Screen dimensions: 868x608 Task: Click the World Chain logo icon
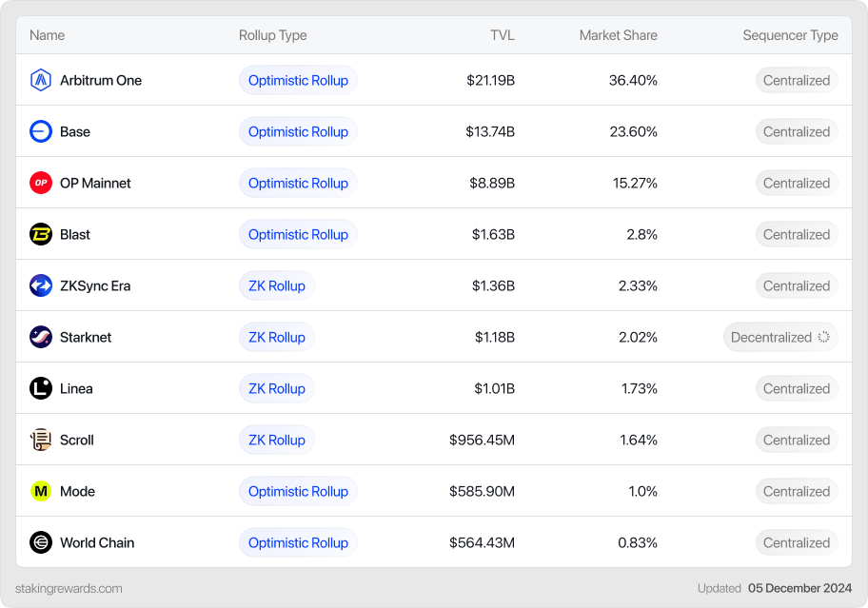point(40,542)
